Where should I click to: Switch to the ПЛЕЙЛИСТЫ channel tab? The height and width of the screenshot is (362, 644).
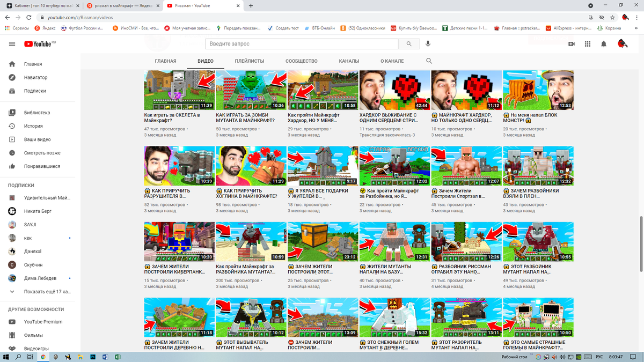pos(250,61)
